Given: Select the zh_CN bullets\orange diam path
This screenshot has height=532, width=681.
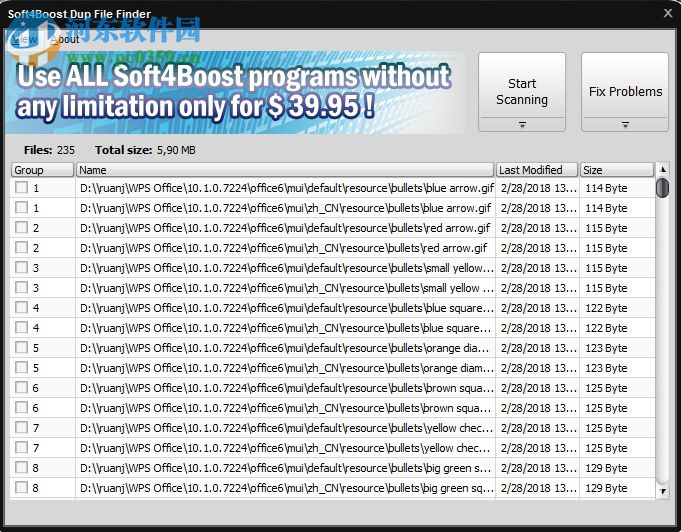Looking at the screenshot, I should coord(287,368).
